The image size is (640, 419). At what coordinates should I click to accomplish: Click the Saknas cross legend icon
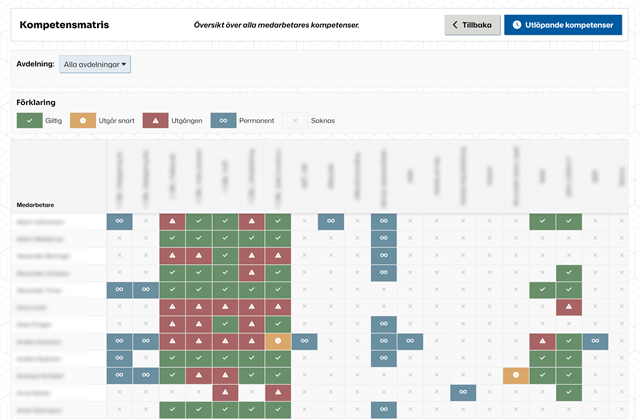pyautogui.click(x=294, y=120)
